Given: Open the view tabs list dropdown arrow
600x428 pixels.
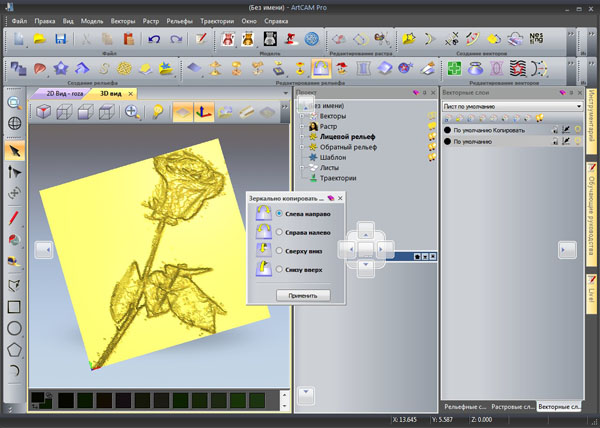Looking at the screenshot, I should [285, 93].
